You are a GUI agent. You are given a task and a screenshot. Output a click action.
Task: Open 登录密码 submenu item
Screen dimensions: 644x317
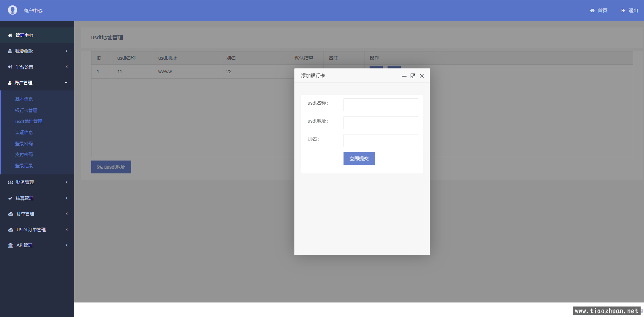[24, 144]
